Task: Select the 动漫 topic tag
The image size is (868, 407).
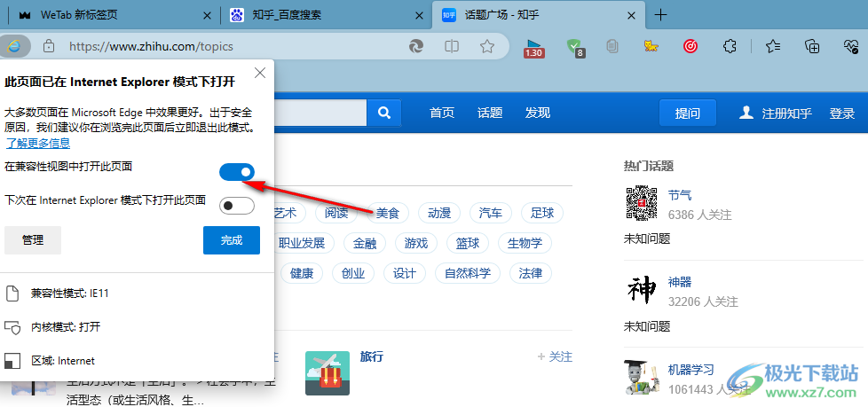Action: click(x=439, y=212)
